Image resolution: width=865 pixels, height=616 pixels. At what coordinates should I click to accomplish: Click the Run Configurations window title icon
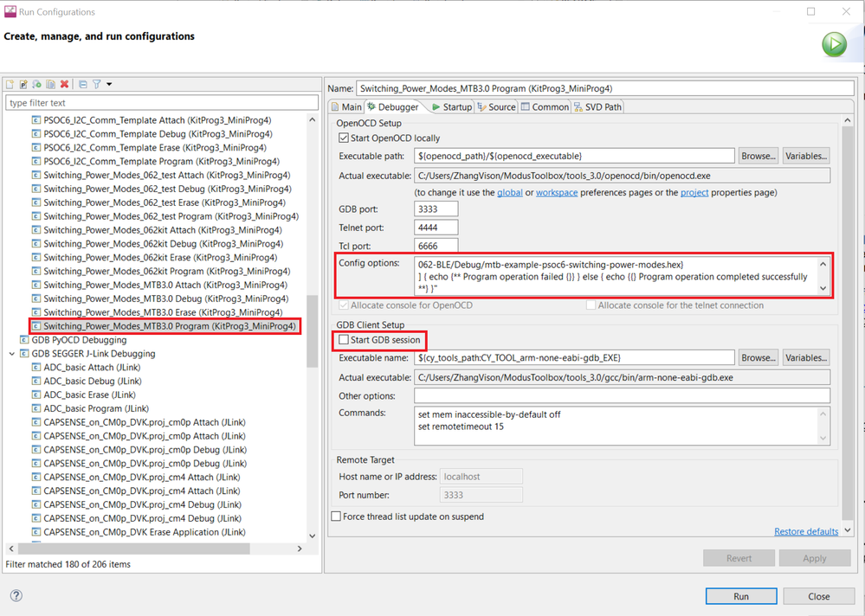coord(10,11)
